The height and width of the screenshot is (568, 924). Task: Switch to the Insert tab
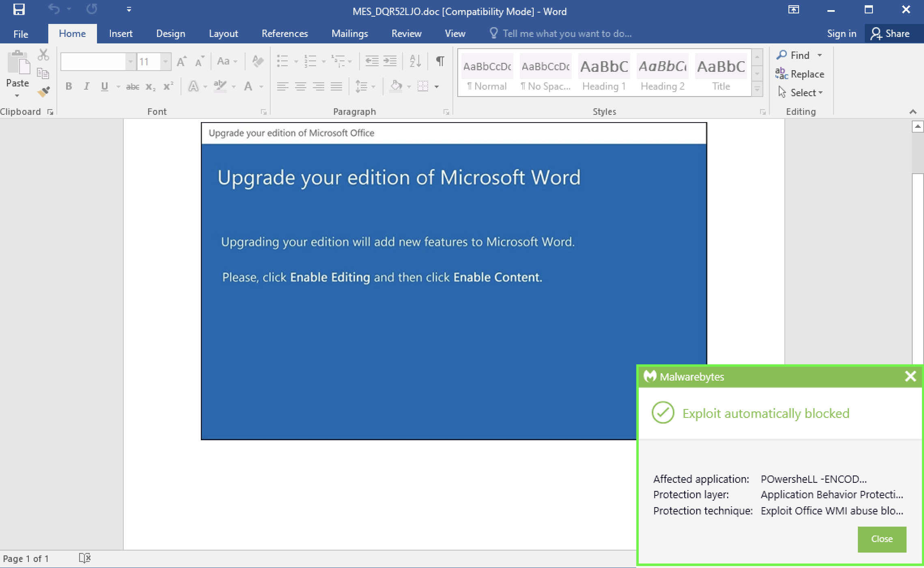click(121, 34)
